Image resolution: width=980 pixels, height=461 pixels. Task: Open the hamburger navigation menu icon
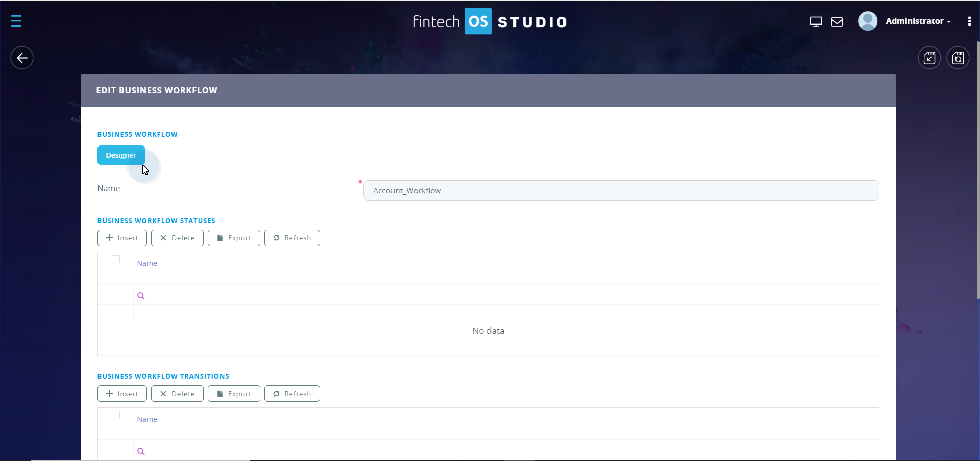point(16,21)
